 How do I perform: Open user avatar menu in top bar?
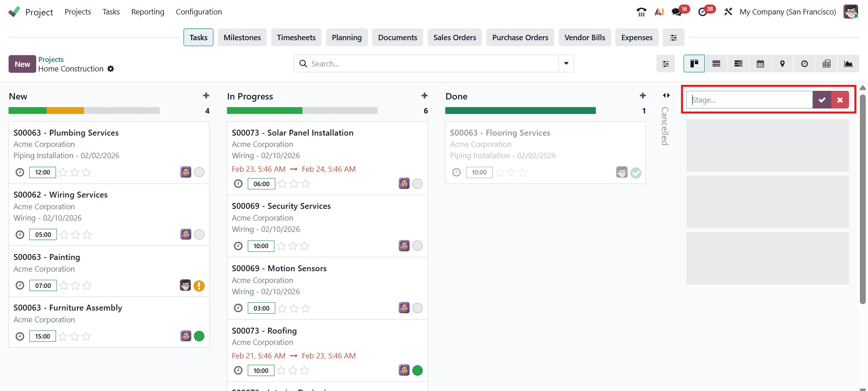tap(851, 12)
